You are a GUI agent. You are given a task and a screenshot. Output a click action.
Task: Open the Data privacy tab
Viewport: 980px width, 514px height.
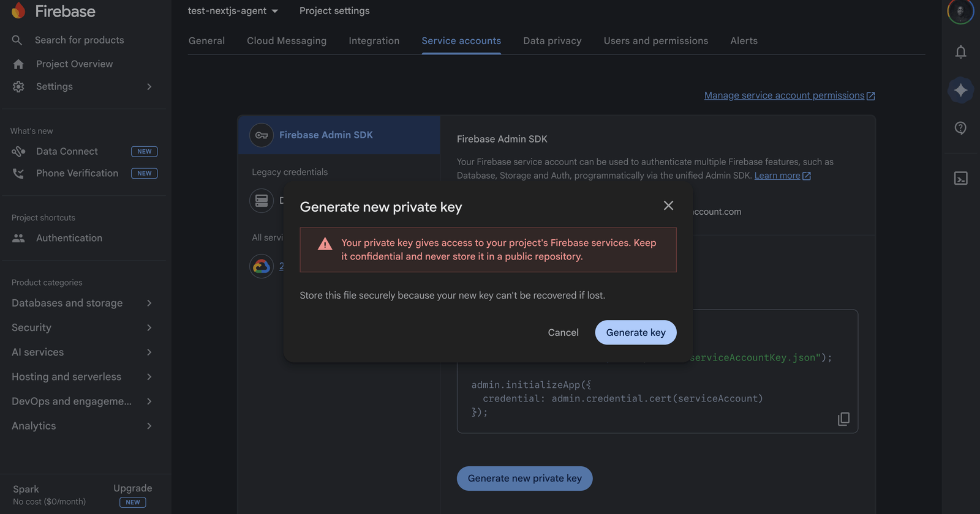(552, 40)
